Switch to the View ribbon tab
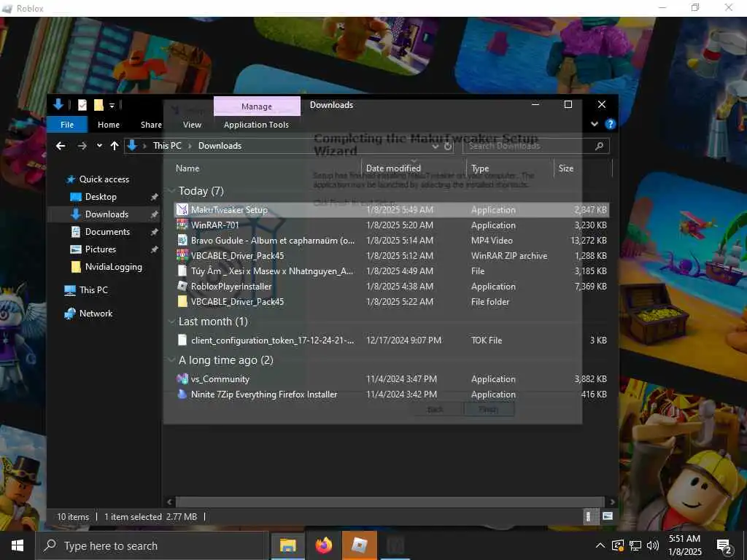Viewport: 747px width, 560px height. pos(192,124)
